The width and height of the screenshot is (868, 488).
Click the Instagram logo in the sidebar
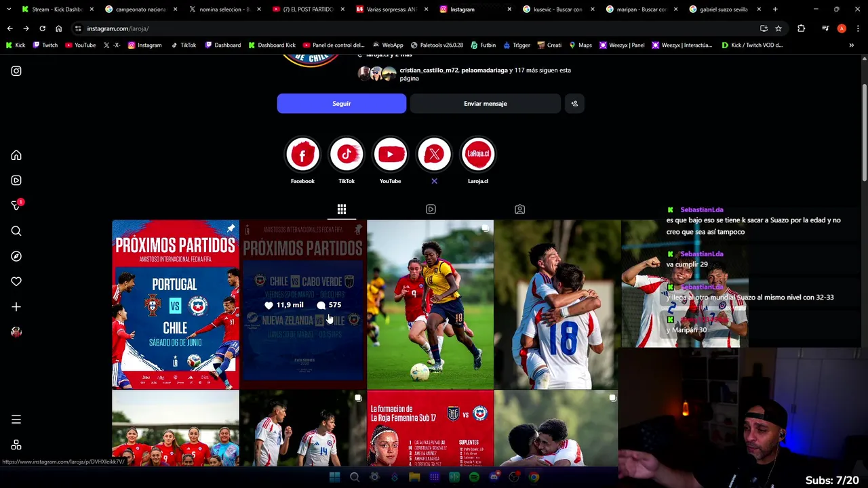pyautogui.click(x=16, y=70)
